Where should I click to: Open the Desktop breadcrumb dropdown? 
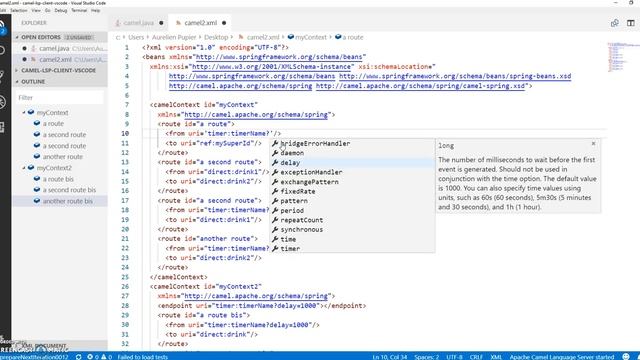(x=216, y=37)
